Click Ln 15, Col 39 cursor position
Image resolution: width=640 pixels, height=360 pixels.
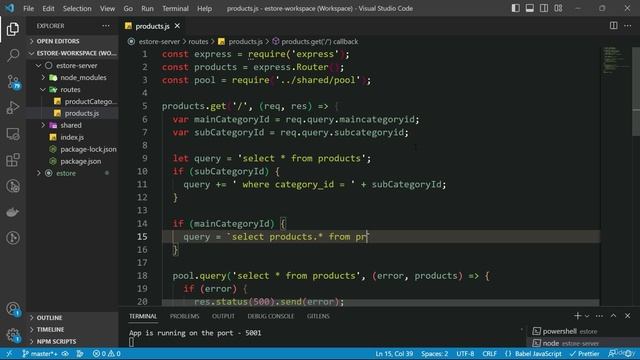394,353
